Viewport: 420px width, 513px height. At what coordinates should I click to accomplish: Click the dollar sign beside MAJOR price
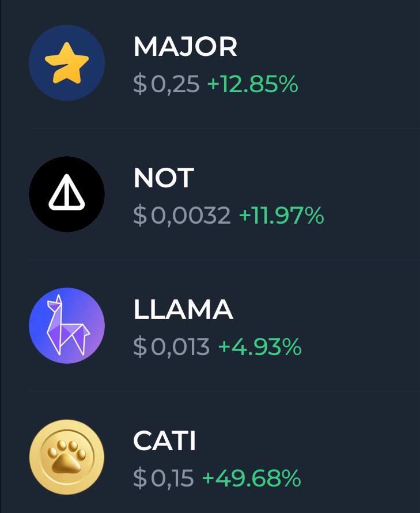coord(140,84)
